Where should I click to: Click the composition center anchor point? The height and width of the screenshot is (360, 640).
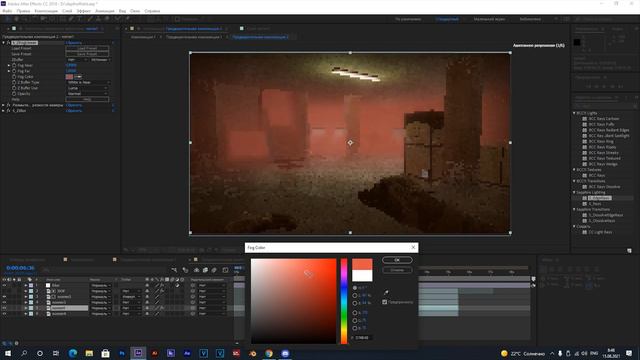(x=350, y=143)
